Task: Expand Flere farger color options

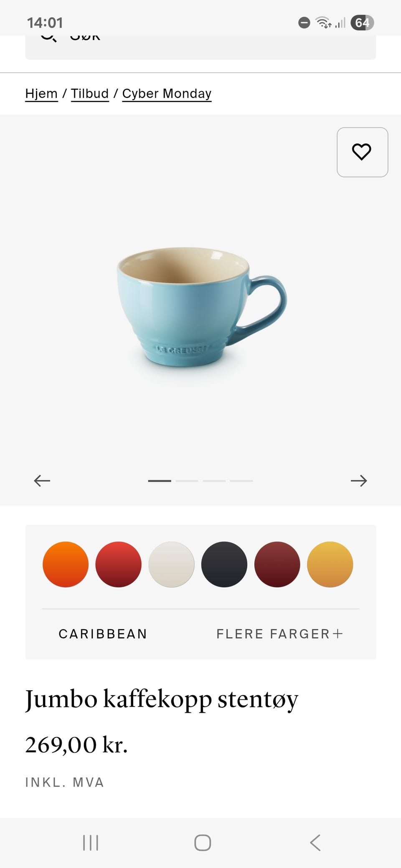Action: point(279,634)
